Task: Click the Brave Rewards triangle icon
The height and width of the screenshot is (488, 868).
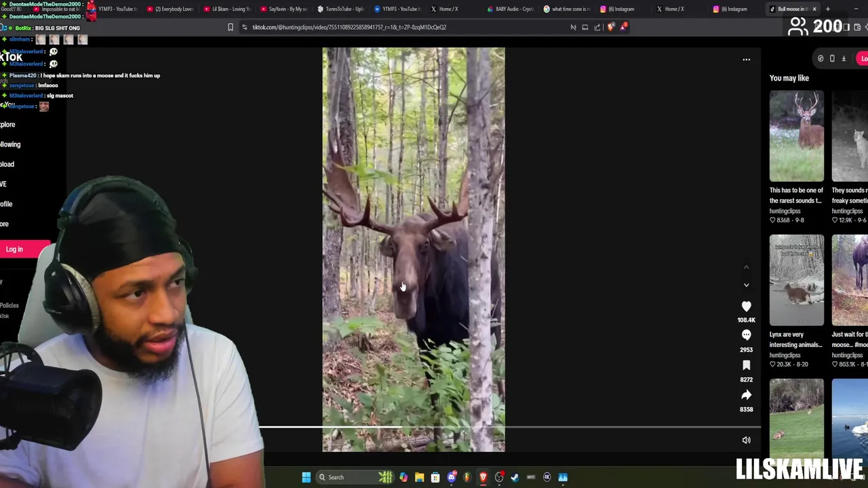Action: [623, 27]
